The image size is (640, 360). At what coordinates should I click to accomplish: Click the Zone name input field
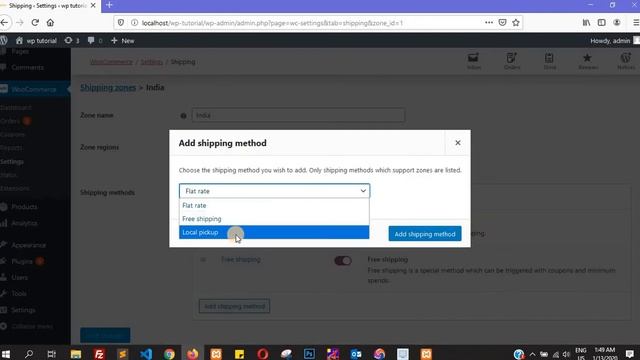pos(298,115)
